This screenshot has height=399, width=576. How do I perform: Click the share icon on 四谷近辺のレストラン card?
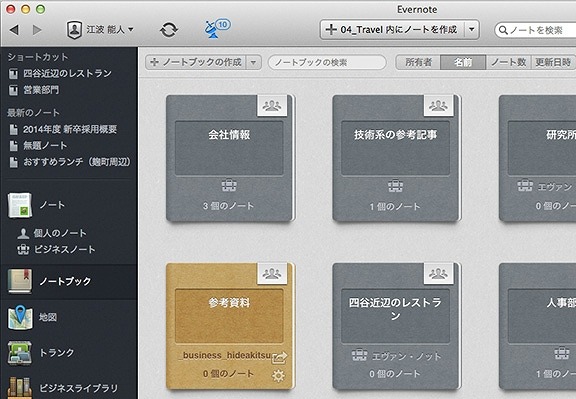[x=438, y=274]
